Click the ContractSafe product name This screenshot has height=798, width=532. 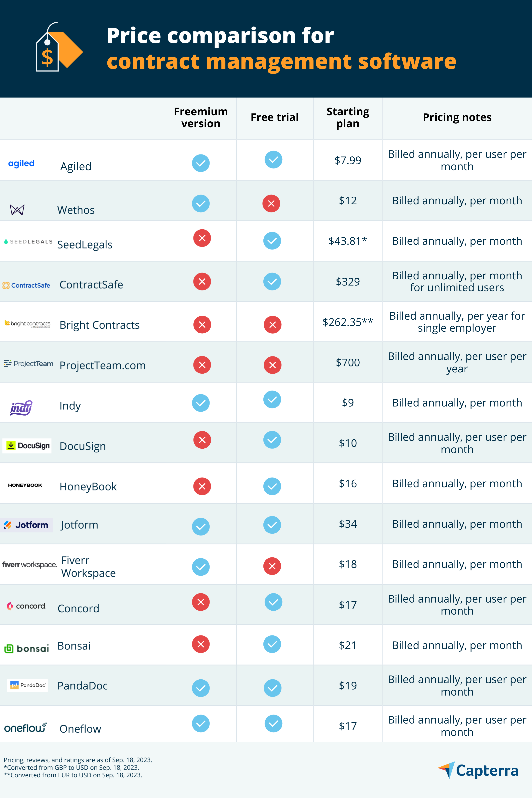(x=91, y=285)
